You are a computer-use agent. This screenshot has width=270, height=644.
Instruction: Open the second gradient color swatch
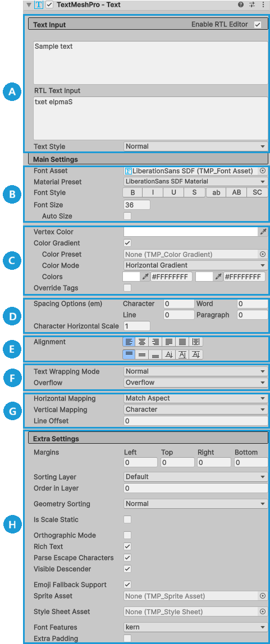point(205,277)
